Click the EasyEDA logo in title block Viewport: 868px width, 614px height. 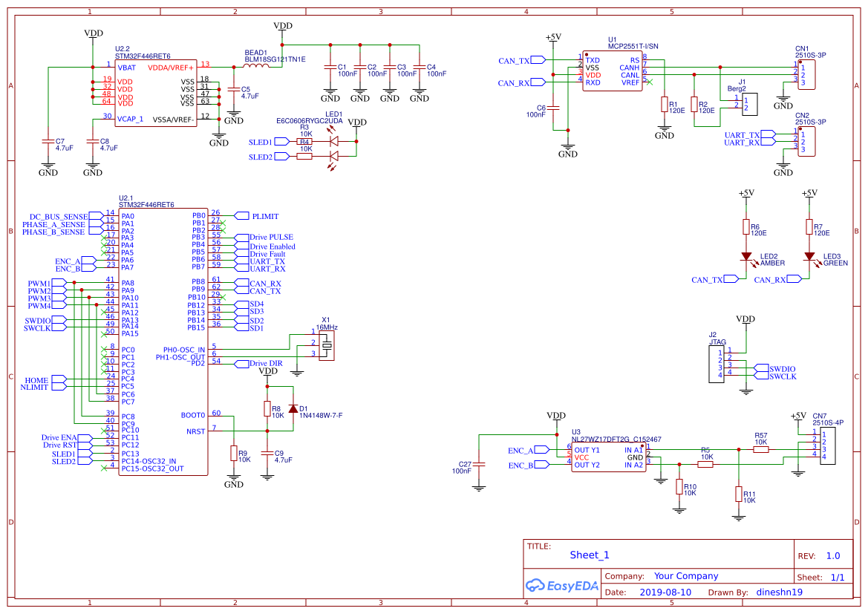coord(562,587)
